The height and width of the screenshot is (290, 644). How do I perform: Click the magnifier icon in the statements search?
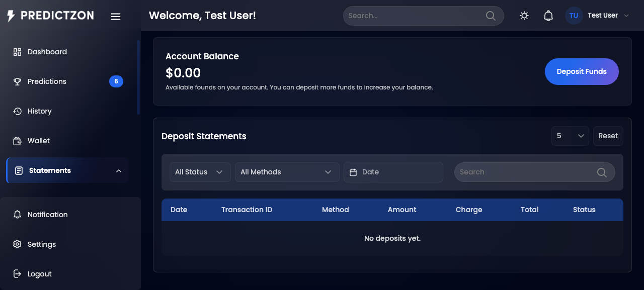[x=602, y=172]
